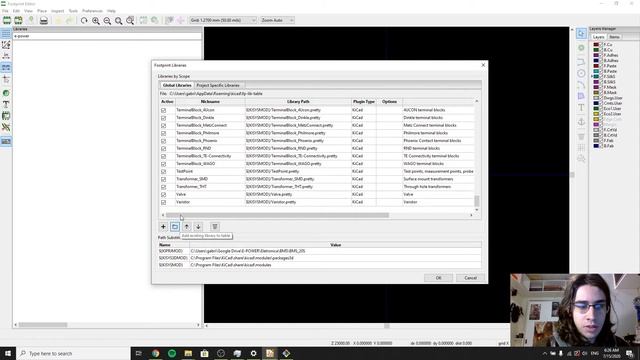The height and width of the screenshot is (360, 640).
Task: Uncheck Active box for TerminalBlock_Dinkle row
Action: pos(164,118)
